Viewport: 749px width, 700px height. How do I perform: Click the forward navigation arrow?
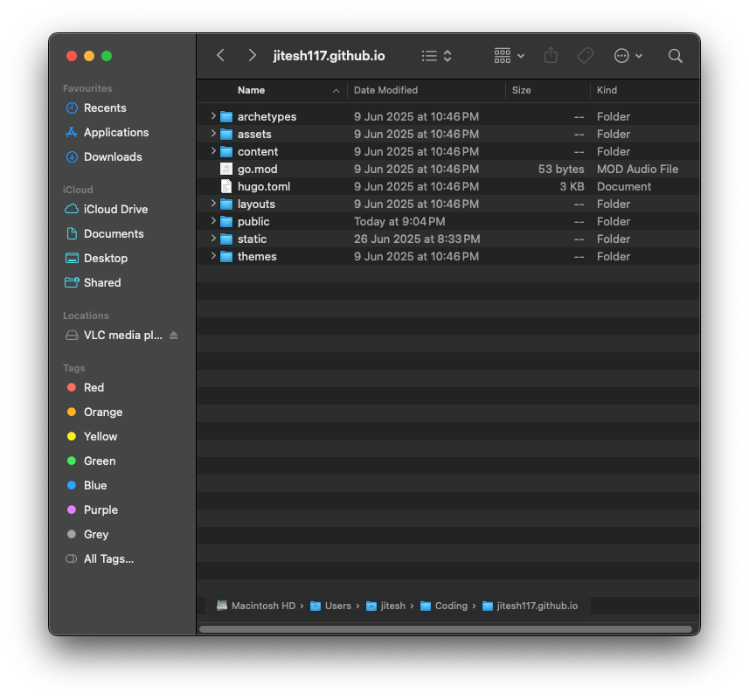click(252, 55)
